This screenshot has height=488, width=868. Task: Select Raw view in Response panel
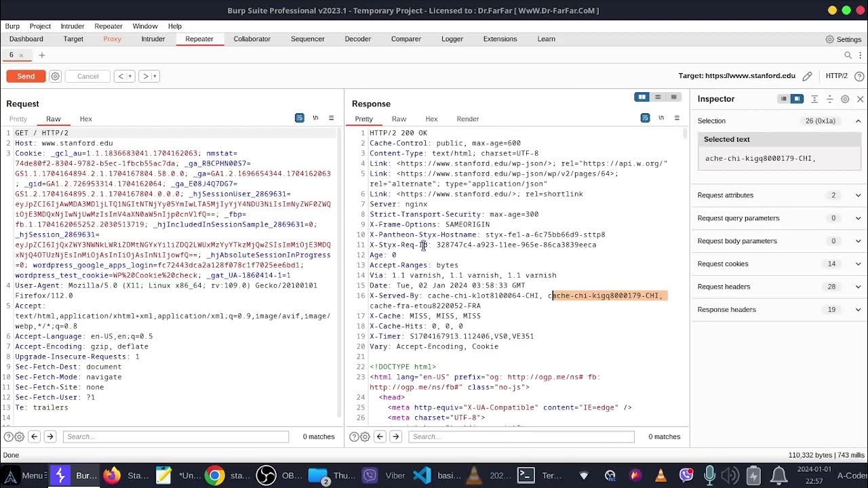(x=399, y=119)
